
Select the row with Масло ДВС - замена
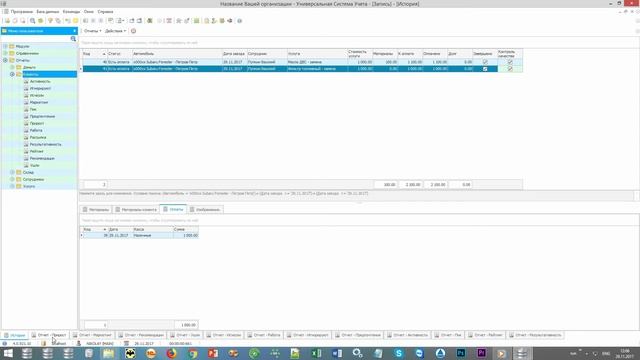302,62
